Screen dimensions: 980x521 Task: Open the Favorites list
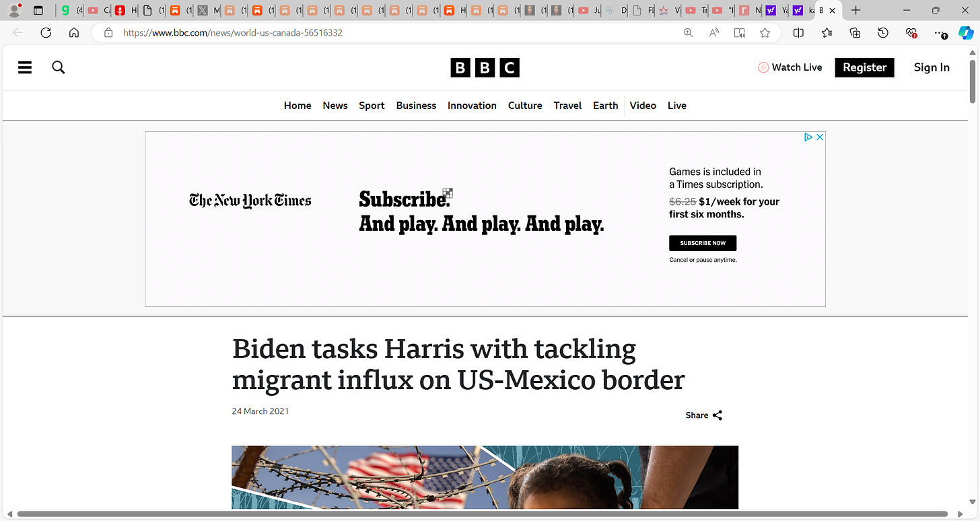827,32
